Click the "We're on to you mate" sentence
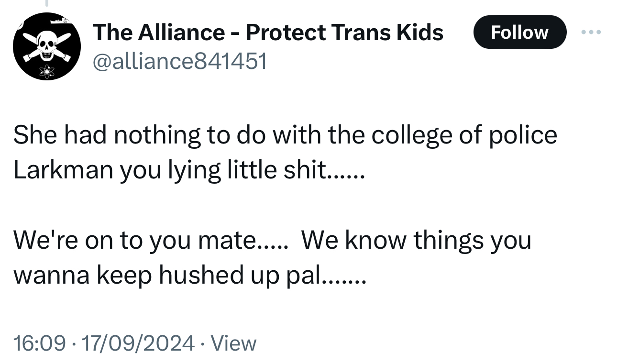The image size is (617, 364). 134,240
